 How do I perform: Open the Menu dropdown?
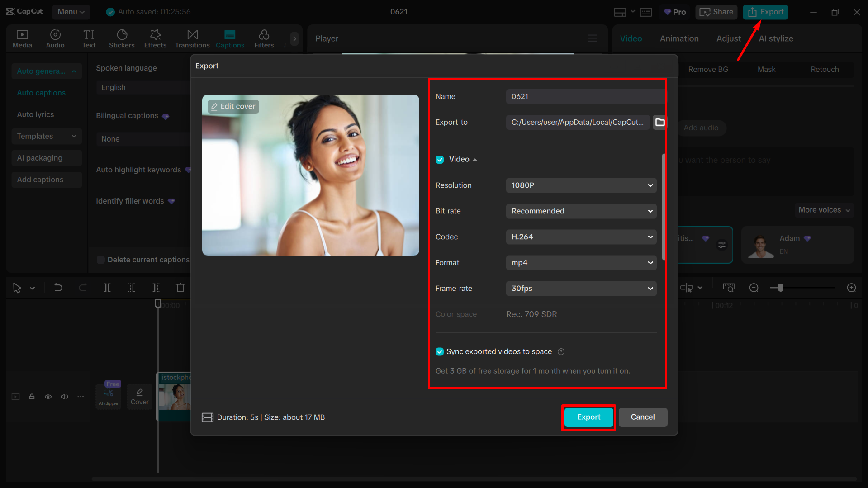(x=71, y=12)
